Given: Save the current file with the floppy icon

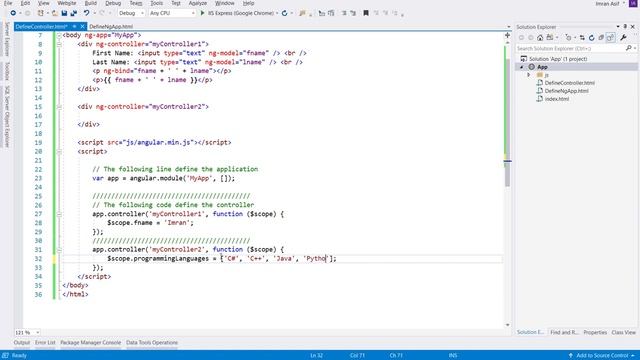Looking at the screenshot, I should [x=64, y=13].
